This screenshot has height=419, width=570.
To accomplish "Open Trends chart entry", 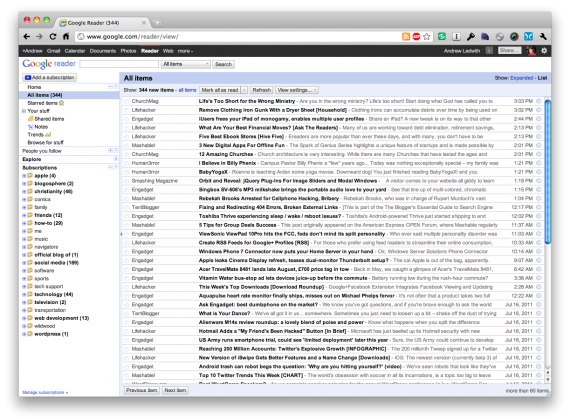I will (x=39, y=134).
